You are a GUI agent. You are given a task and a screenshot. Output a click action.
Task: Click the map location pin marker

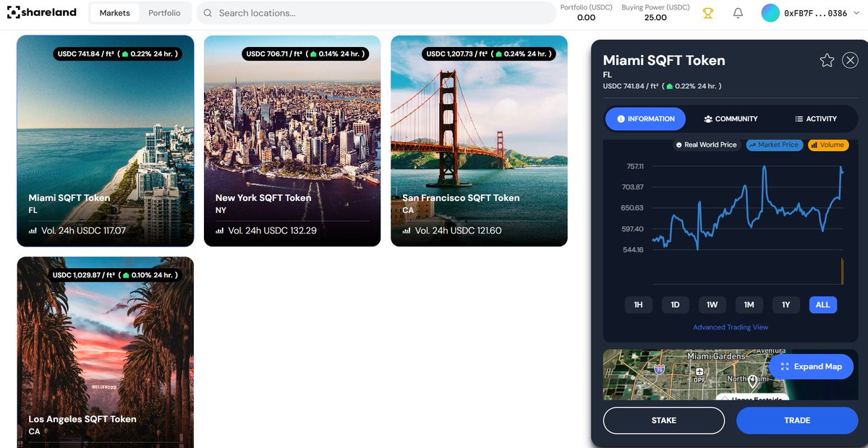coord(752,380)
